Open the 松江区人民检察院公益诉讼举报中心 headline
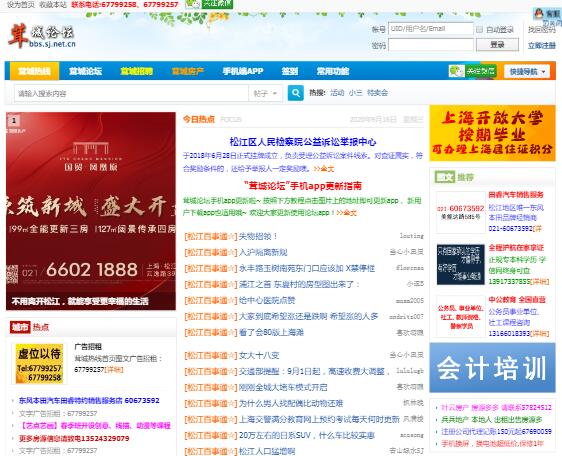562x456 pixels. tap(303, 142)
